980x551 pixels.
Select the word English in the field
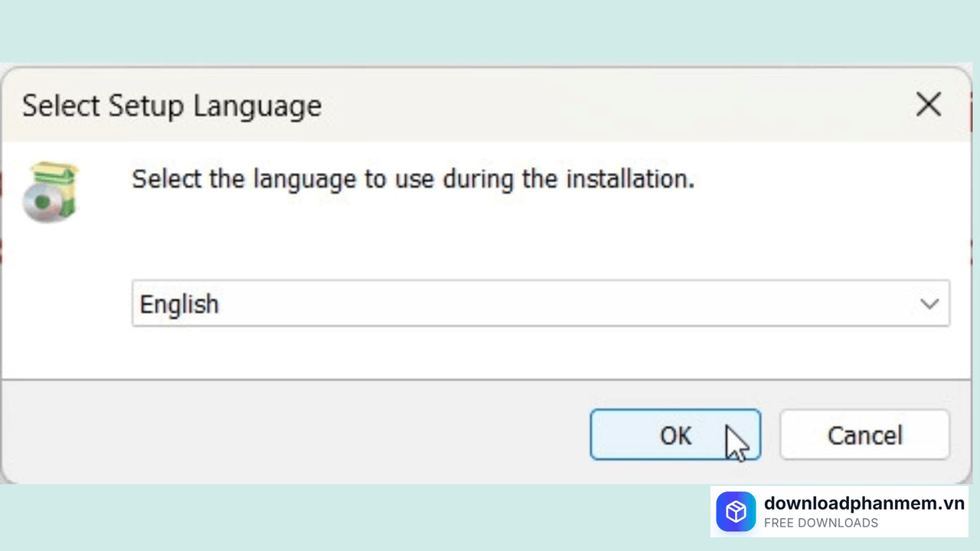pyautogui.click(x=179, y=305)
